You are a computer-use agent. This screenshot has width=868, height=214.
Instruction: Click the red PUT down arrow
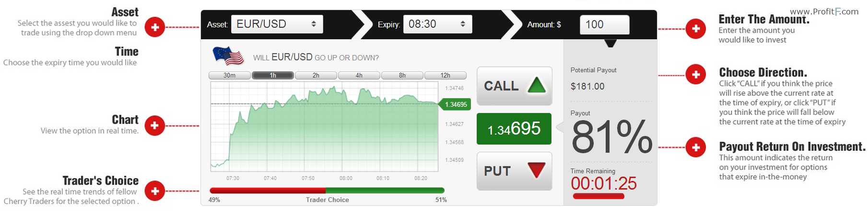[x=536, y=170]
